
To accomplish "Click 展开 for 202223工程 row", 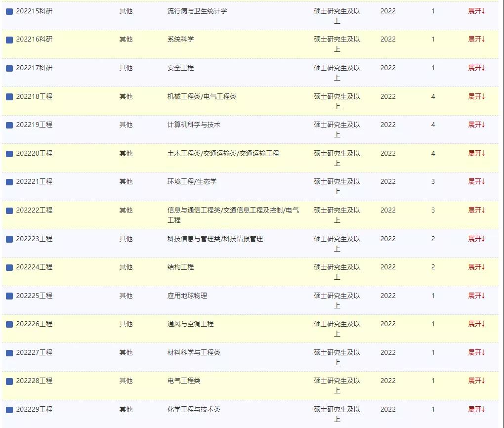I will coord(476,239).
